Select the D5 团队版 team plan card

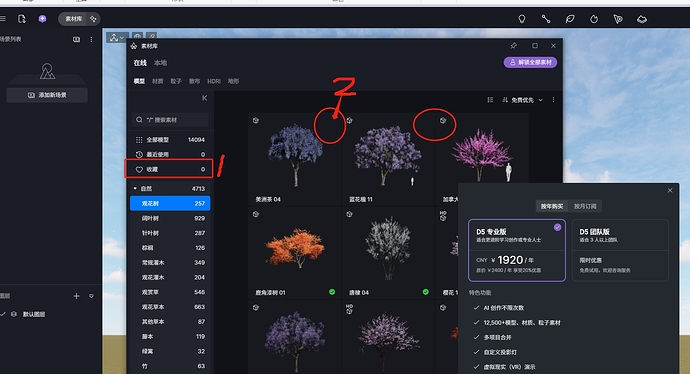pyautogui.click(x=620, y=250)
